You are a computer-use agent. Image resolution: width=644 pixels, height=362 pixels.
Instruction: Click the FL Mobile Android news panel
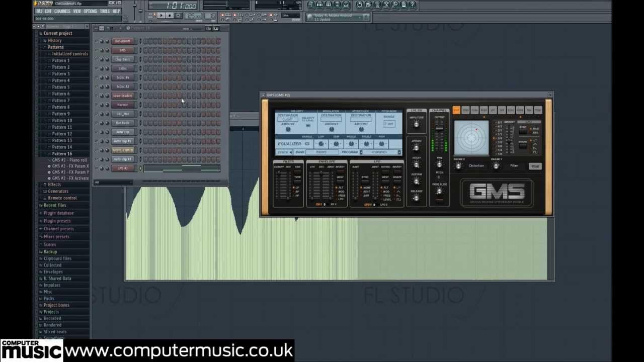point(338,17)
